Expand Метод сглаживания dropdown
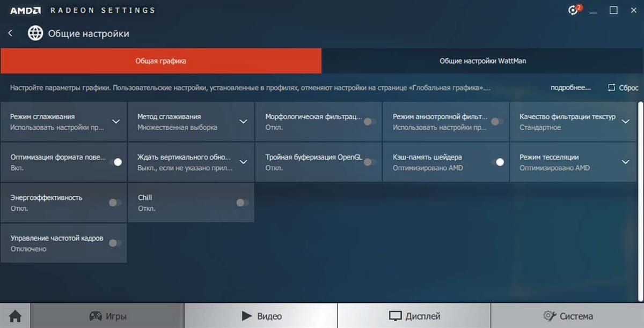This screenshot has height=328, width=644. [x=243, y=122]
